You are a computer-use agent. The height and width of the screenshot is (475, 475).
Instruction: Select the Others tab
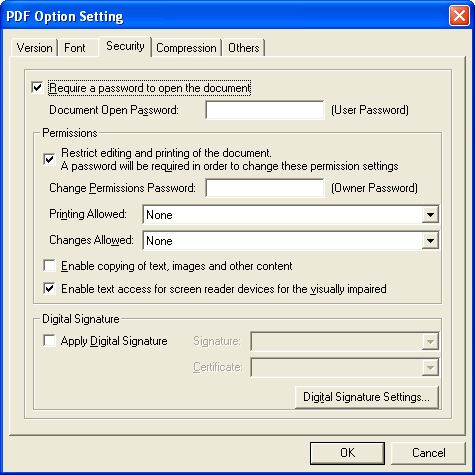point(244,48)
